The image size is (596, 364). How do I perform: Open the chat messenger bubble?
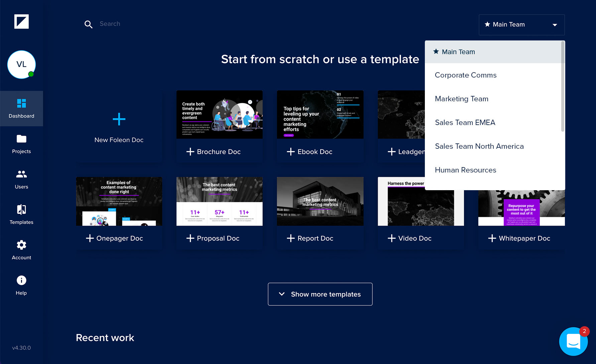click(x=573, y=341)
